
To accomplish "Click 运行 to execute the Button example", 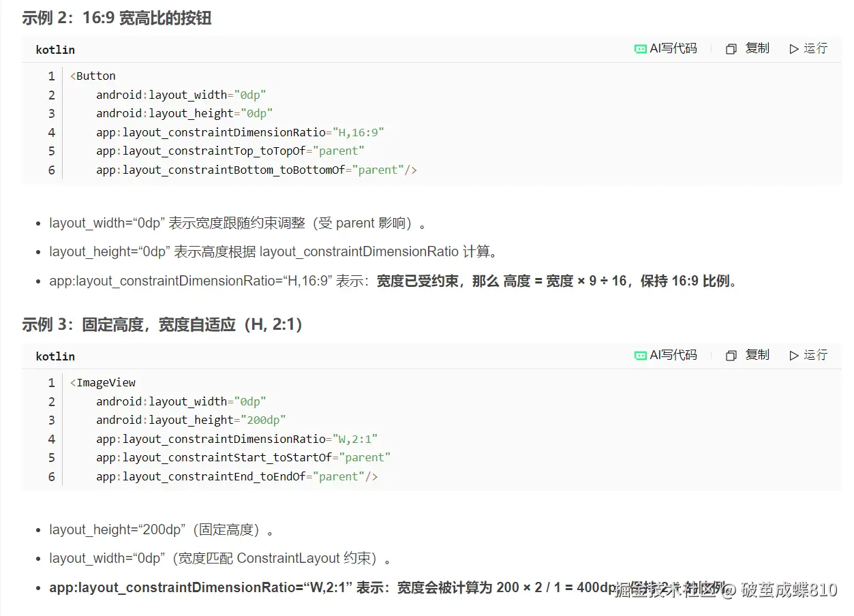I will 814,48.
